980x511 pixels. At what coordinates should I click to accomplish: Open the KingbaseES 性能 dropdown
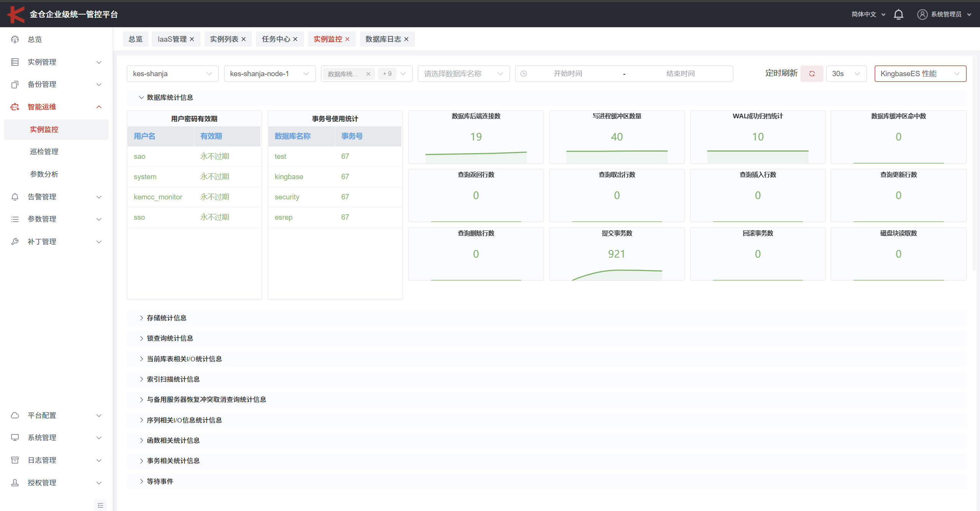coord(920,73)
